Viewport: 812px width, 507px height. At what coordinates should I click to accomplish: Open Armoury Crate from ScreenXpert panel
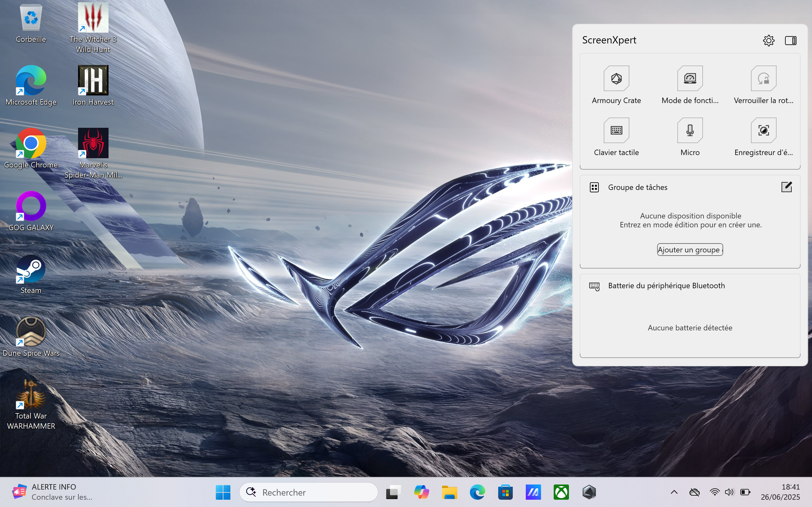(x=617, y=78)
